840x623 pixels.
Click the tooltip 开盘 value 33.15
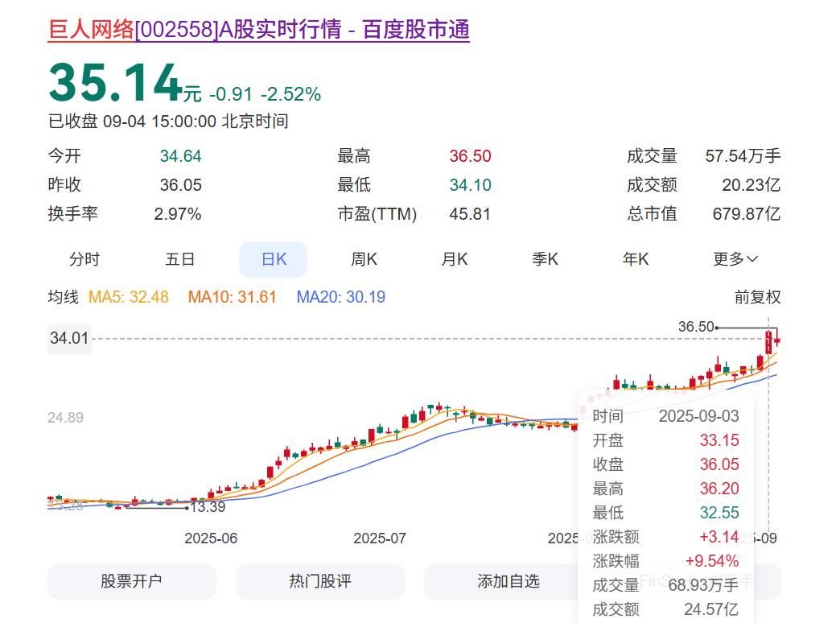719,440
